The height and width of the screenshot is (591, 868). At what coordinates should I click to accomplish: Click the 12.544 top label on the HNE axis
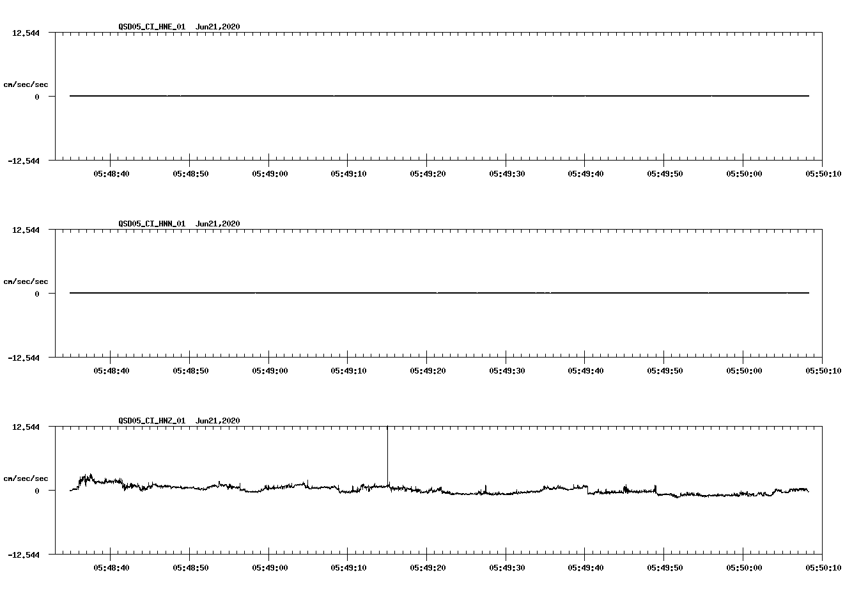(x=26, y=33)
